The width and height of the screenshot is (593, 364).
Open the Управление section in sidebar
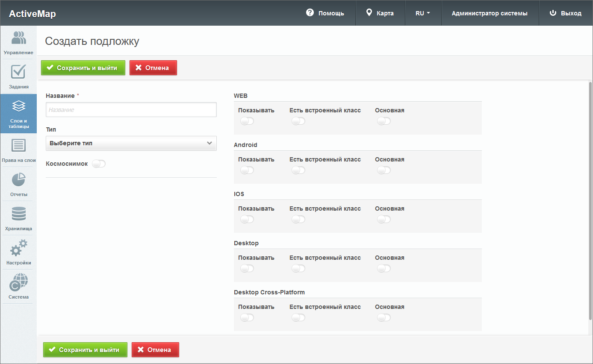point(18,43)
